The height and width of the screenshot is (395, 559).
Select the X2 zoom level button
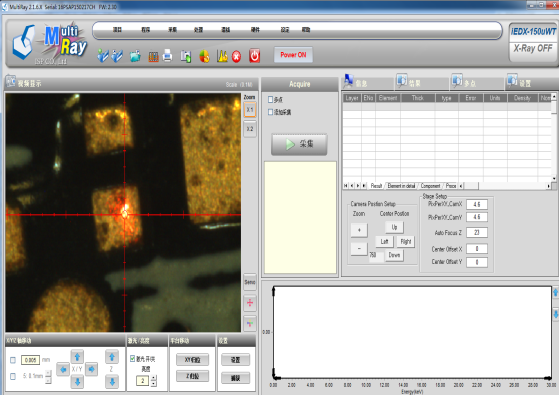tap(250, 129)
